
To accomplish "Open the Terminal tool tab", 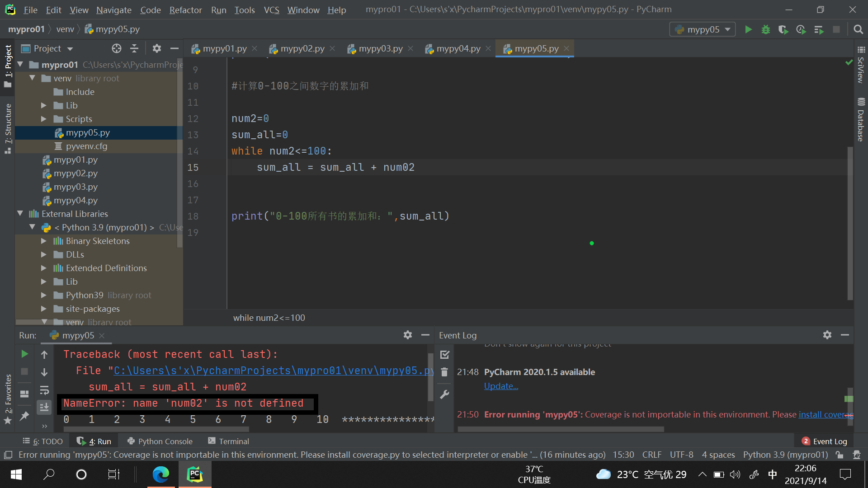I will click(x=228, y=441).
